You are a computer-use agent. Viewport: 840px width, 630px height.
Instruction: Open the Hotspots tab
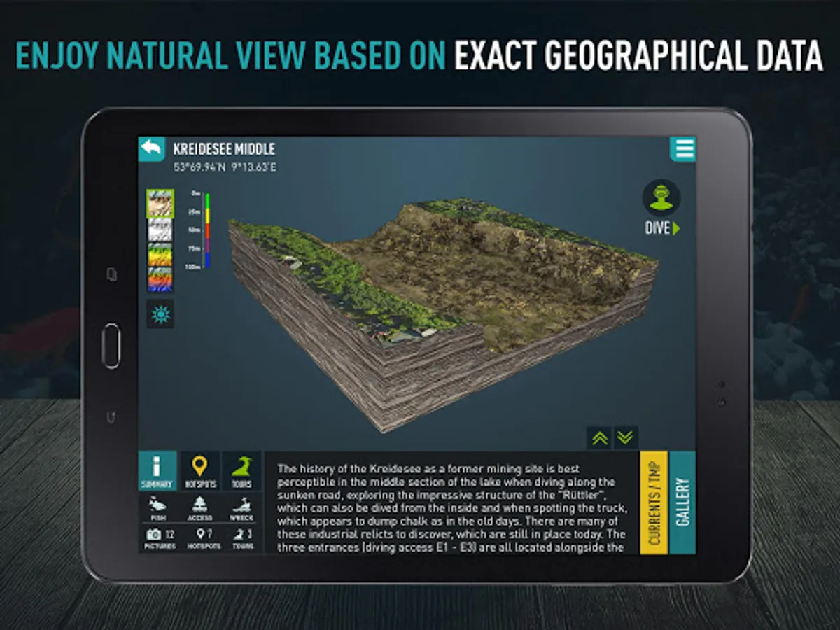coord(200,471)
